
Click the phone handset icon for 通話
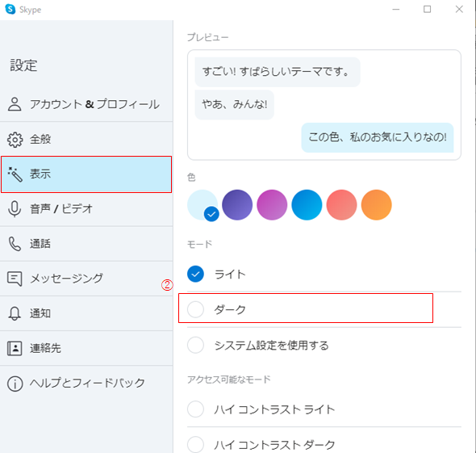15,244
